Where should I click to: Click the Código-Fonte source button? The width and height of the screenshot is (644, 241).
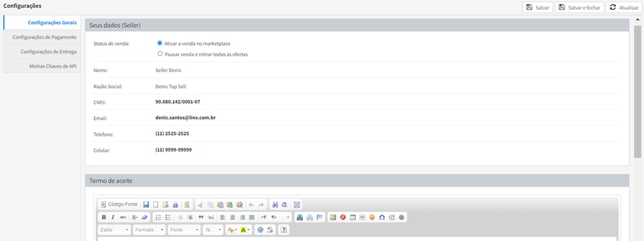click(119, 205)
